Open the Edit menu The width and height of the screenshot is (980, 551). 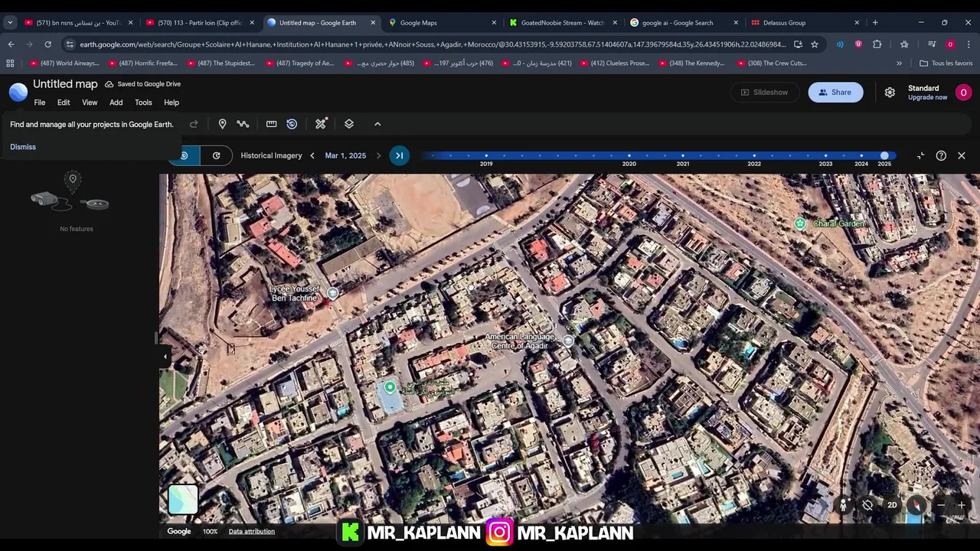click(x=64, y=103)
